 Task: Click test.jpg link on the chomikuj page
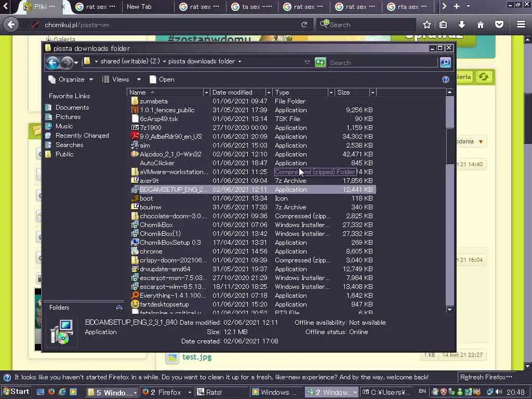point(197,356)
